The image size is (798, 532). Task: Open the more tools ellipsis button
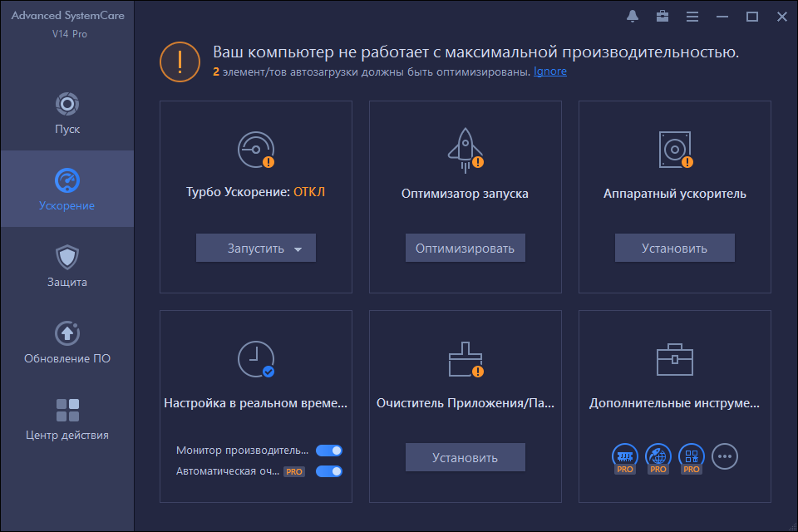coord(724,456)
